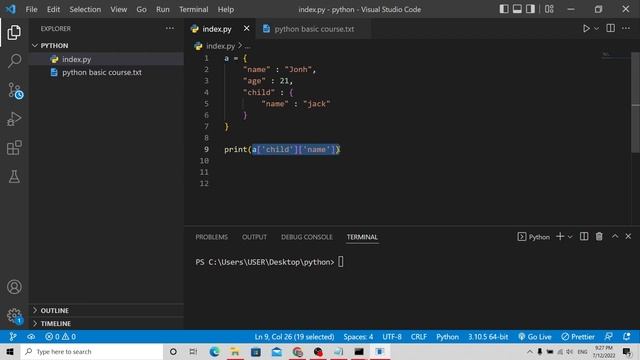The width and height of the screenshot is (640, 360).
Task: Toggle the secondary side bar layout icon
Action: [x=530, y=9]
